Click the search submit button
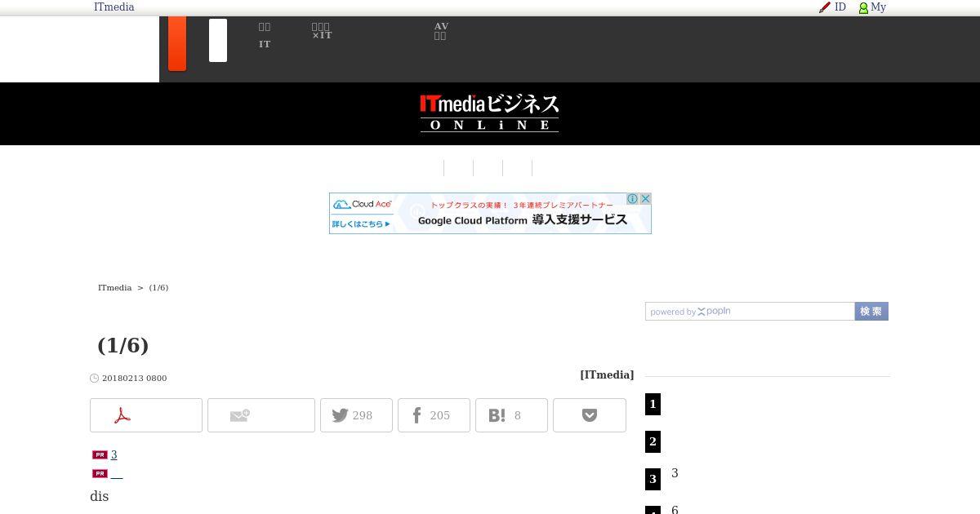Screen dimensions: 980x514 (x=871, y=312)
